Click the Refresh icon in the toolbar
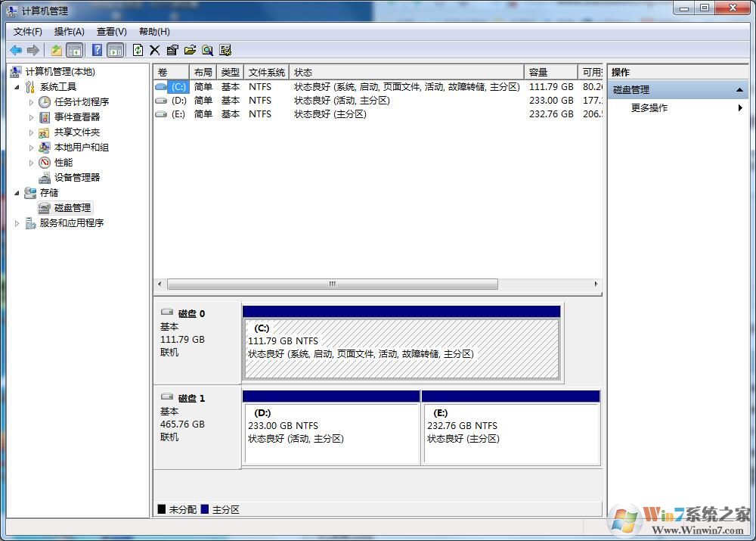 (138, 50)
